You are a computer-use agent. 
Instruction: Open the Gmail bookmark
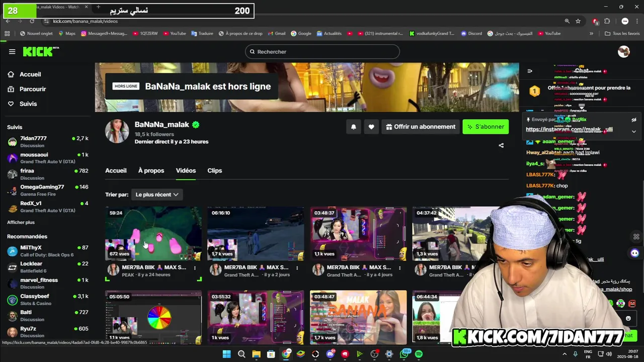point(276,34)
